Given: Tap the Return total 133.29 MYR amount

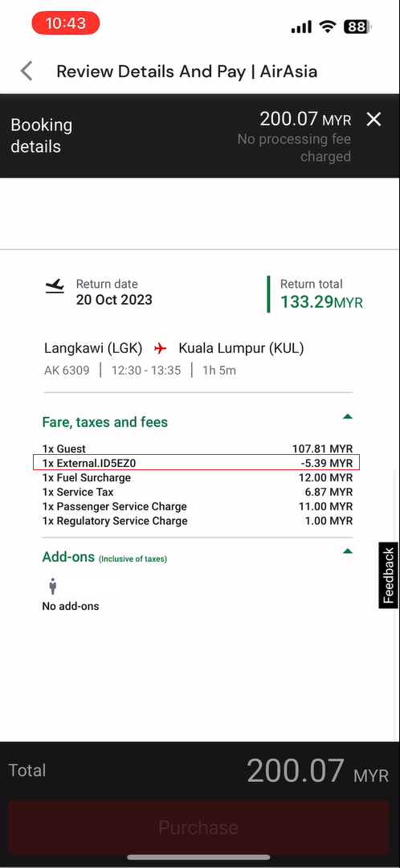Looking at the screenshot, I should [x=321, y=301].
